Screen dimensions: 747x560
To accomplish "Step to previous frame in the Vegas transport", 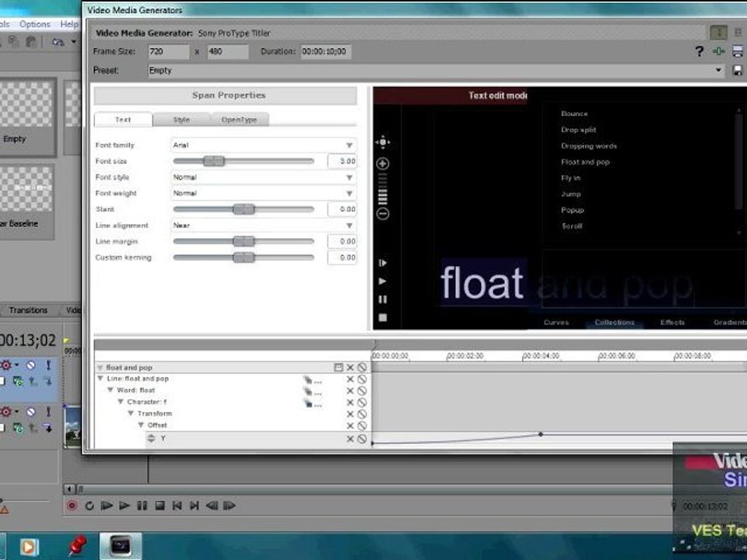I will tap(212, 506).
